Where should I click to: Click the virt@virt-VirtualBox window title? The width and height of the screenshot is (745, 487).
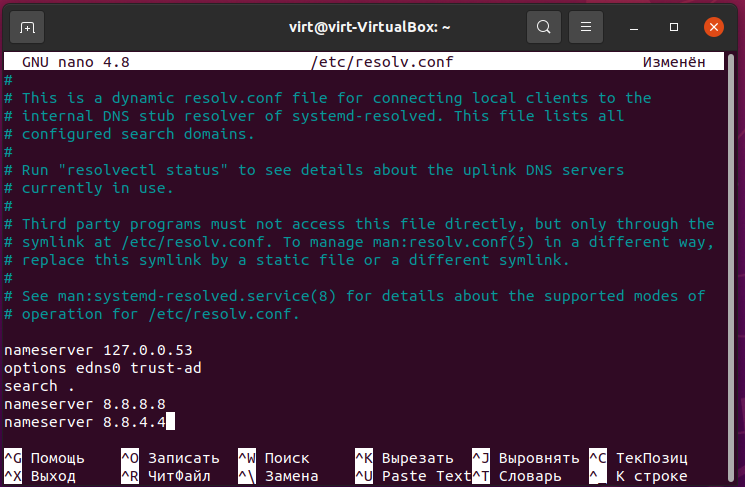tap(370, 27)
